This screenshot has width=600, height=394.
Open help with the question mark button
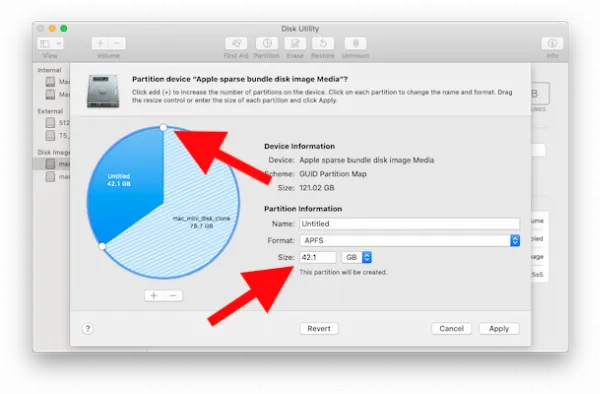[88, 329]
